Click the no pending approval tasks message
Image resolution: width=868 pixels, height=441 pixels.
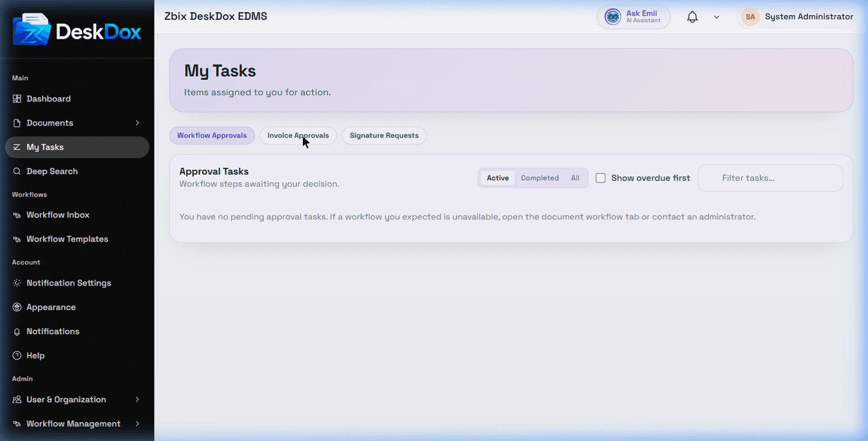coord(467,216)
